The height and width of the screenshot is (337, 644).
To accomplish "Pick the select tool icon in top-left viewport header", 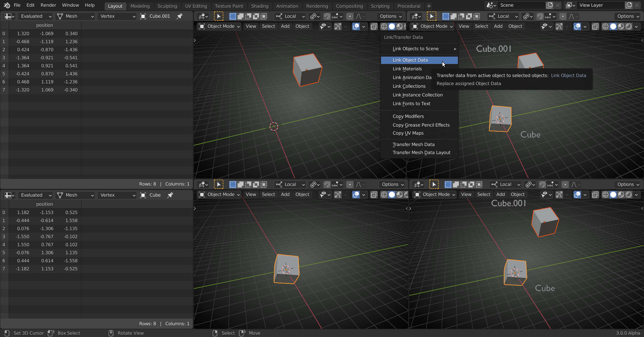I will point(219,16).
